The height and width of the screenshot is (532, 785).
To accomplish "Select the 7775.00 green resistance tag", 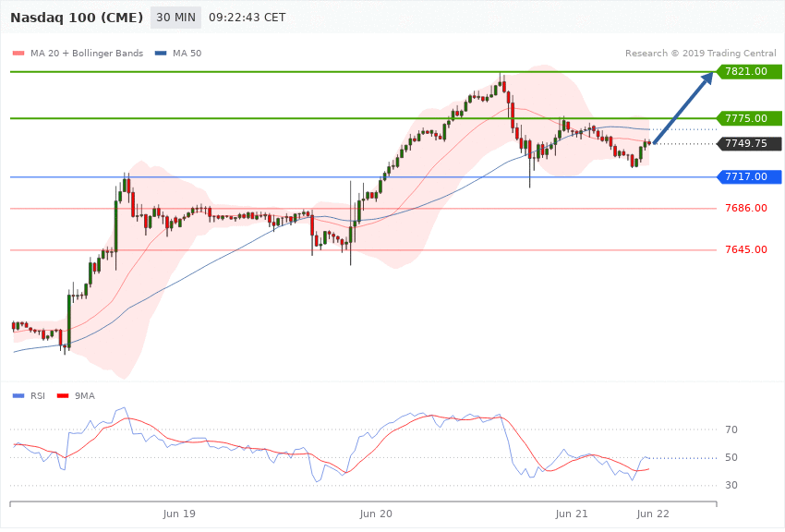I will [x=750, y=118].
